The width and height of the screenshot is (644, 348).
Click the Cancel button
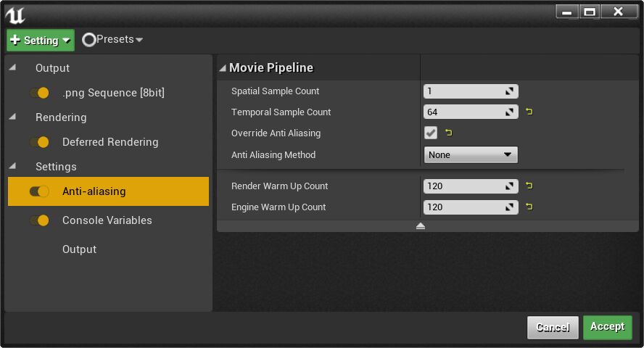[x=553, y=327]
